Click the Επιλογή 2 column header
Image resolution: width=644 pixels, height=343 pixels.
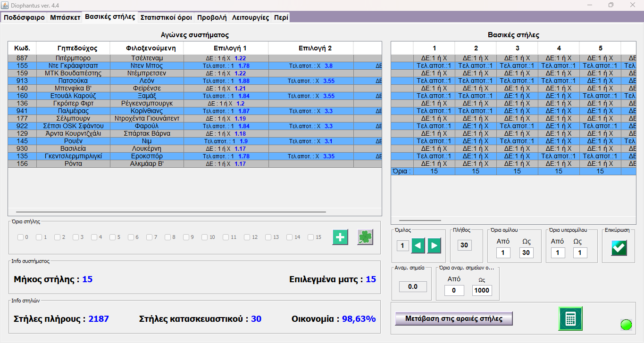tap(311, 48)
